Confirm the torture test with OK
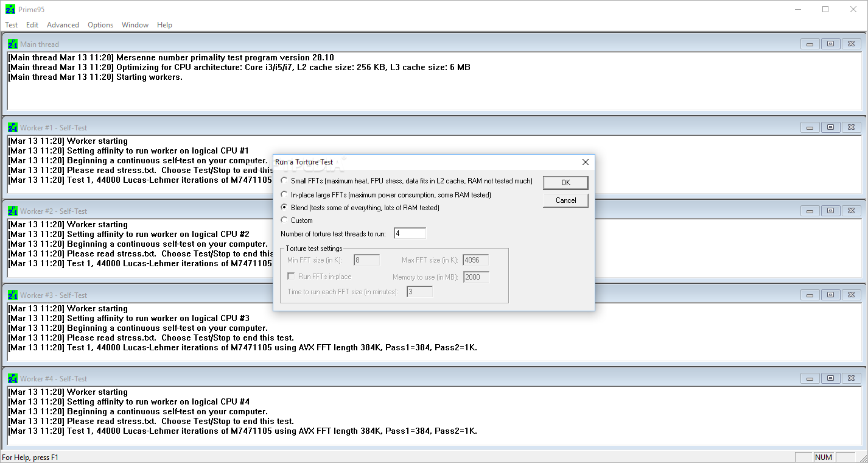The width and height of the screenshot is (868, 463). pyautogui.click(x=565, y=183)
